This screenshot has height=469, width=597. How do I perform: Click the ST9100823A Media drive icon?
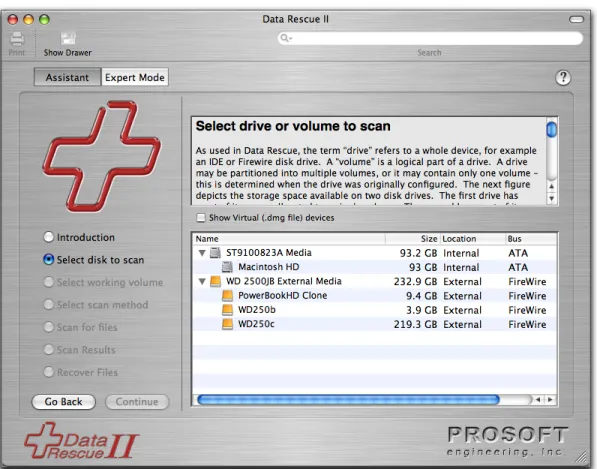(215, 252)
